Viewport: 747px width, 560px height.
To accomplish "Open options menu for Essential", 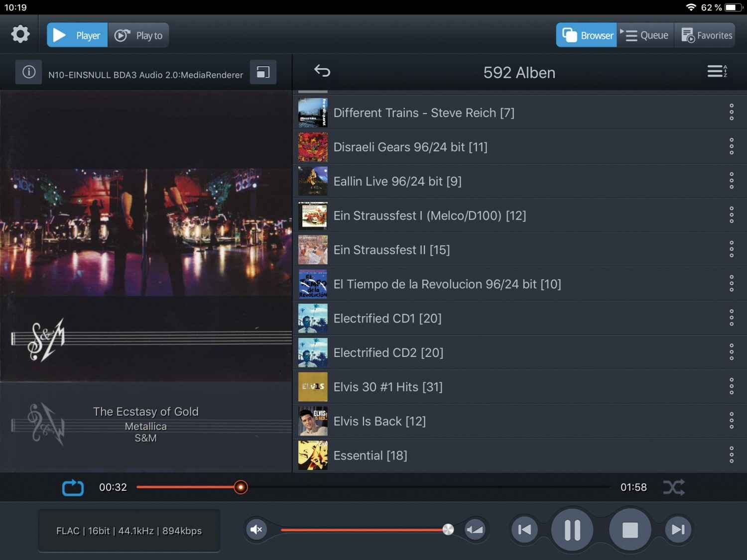I will pos(731,455).
